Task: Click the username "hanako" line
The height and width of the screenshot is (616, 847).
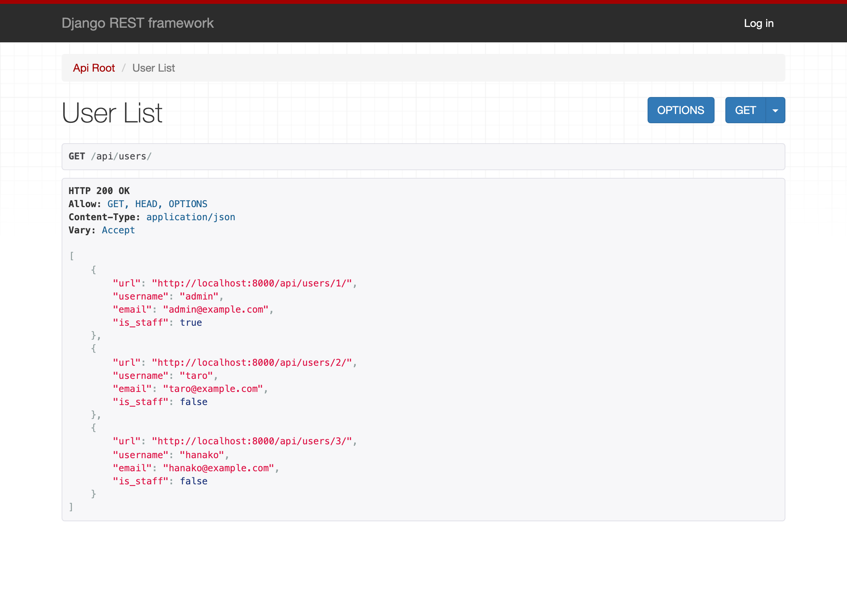Action: click(x=171, y=455)
